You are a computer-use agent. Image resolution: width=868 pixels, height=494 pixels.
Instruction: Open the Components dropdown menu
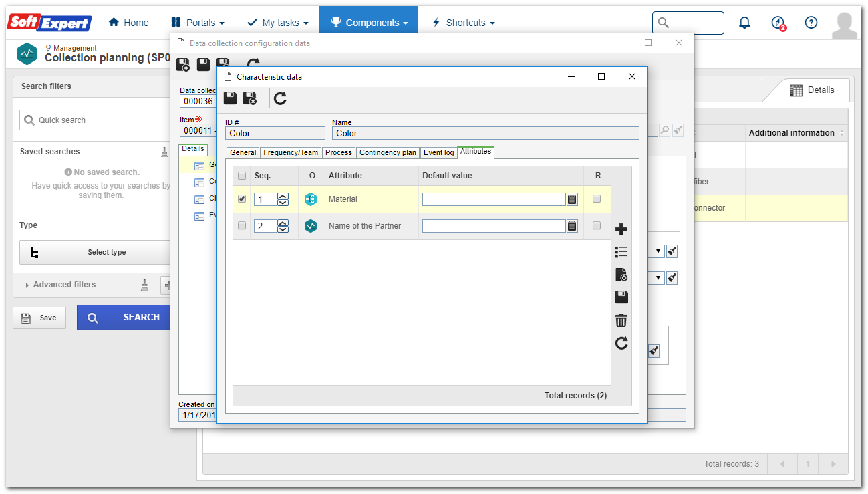click(x=368, y=23)
